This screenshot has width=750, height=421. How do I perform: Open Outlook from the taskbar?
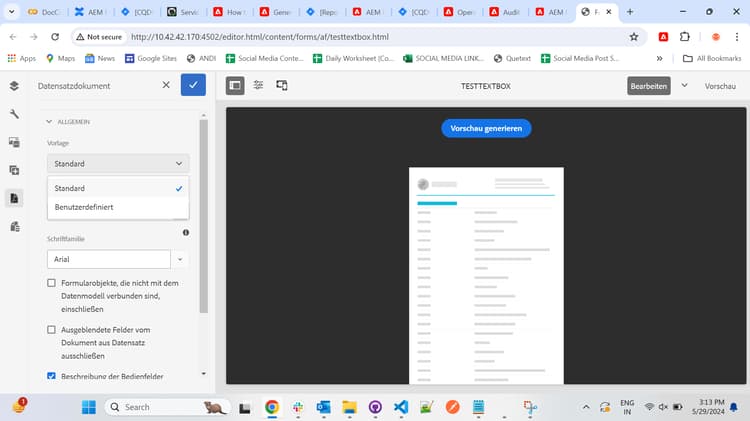tap(323, 407)
